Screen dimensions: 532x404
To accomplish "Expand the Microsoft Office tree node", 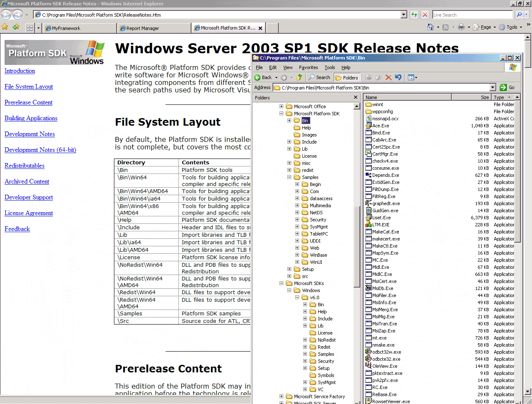I will (x=282, y=107).
